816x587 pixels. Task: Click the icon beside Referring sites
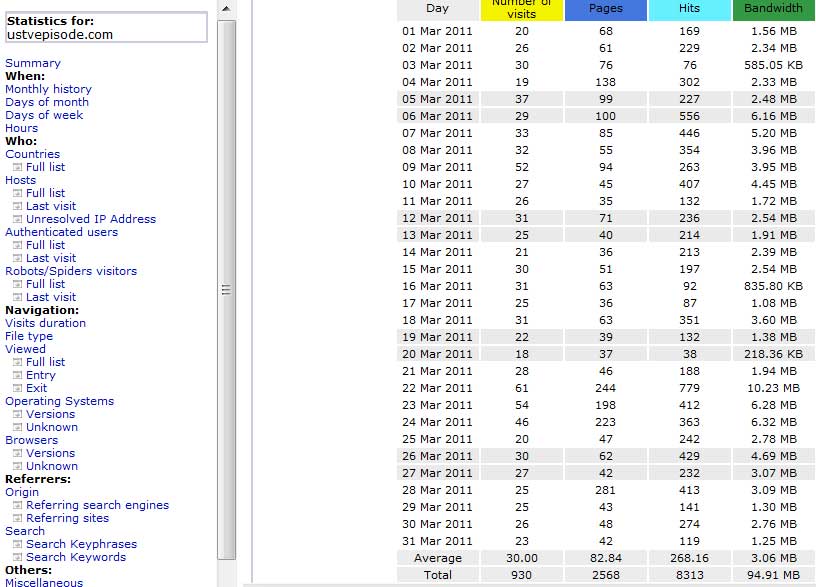(18, 518)
